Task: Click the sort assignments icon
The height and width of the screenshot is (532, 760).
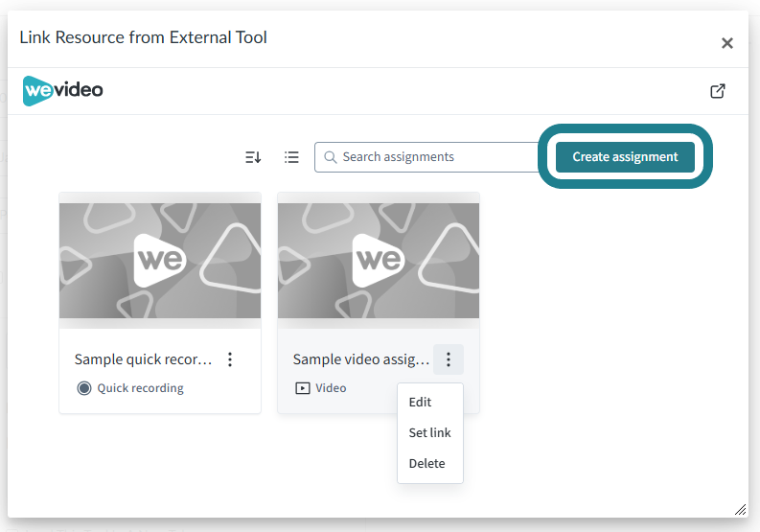Action: tap(253, 157)
